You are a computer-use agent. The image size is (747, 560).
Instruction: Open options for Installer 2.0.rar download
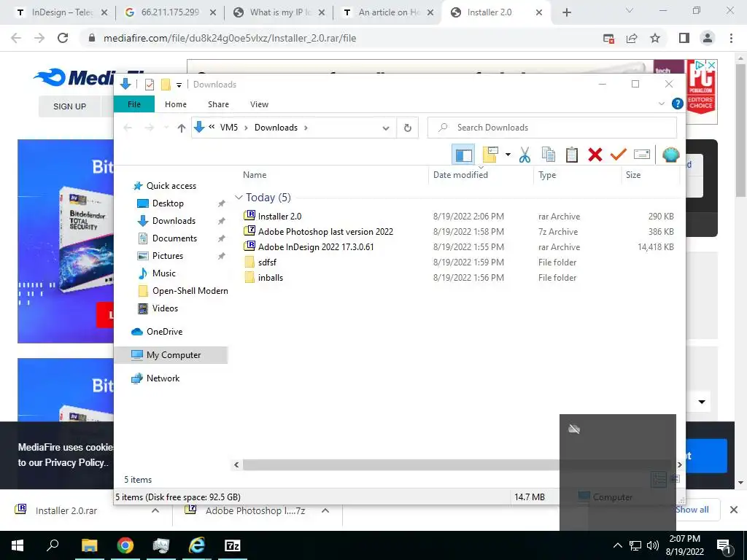(x=155, y=510)
